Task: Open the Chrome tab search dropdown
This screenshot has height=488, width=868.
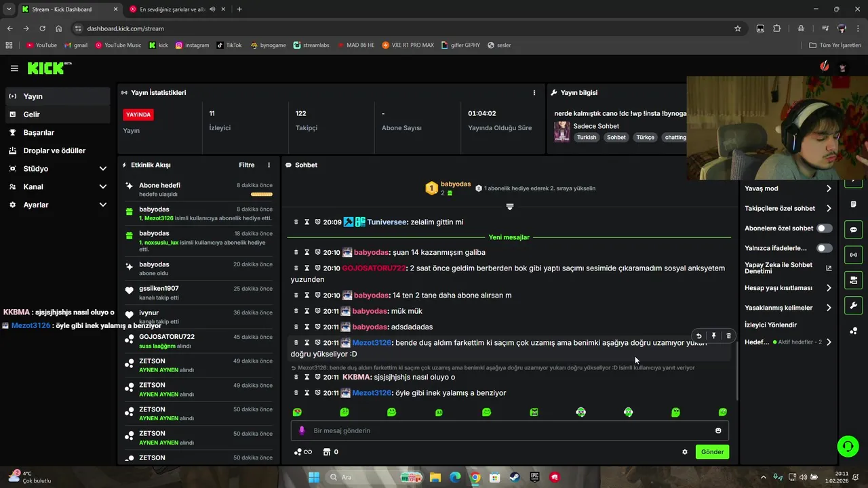Action: tap(9, 9)
